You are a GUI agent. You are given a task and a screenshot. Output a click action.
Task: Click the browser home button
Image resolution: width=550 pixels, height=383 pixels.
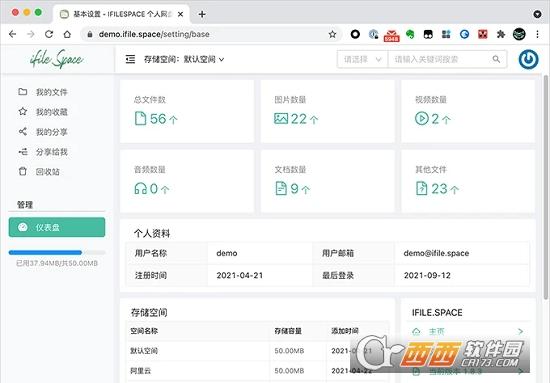67,34
